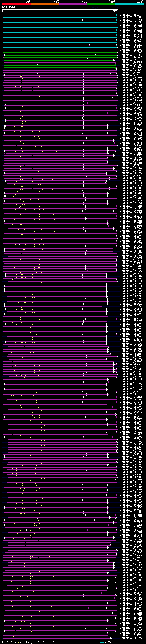This screenshot has height=644, width=146.
Task: Select the UniRef100_Q6NVC0 label
Action: coord(131,633)
